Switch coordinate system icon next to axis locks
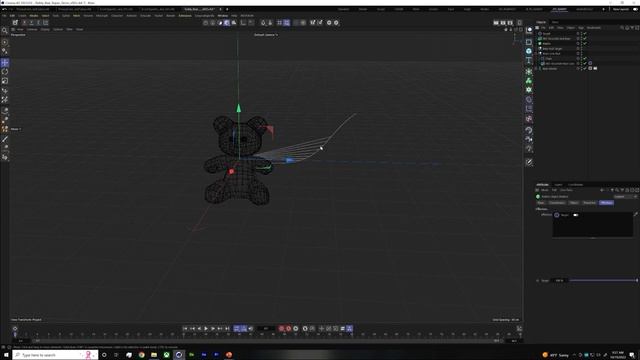The height and width of the screenshot is (360, 640). pos(46,23)
